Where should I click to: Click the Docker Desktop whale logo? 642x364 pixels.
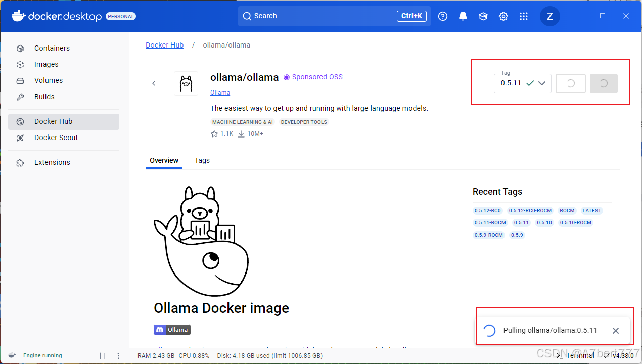click(18, 16)
